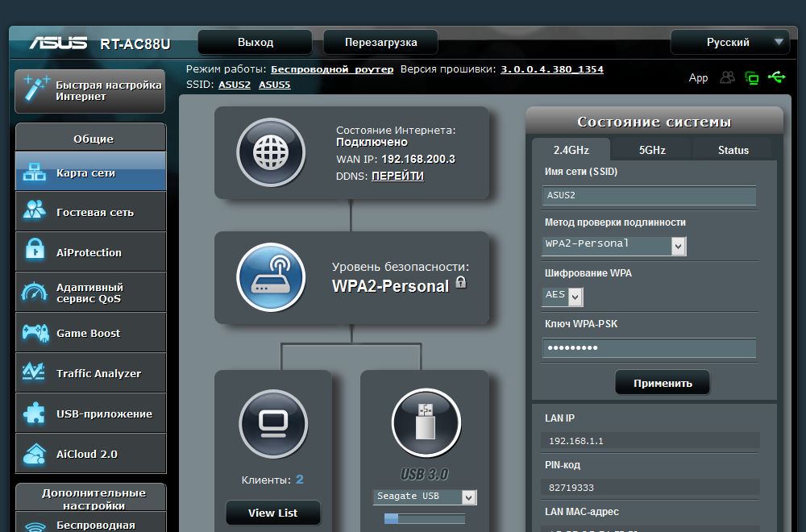Click the Общие section header

[91, 137]
